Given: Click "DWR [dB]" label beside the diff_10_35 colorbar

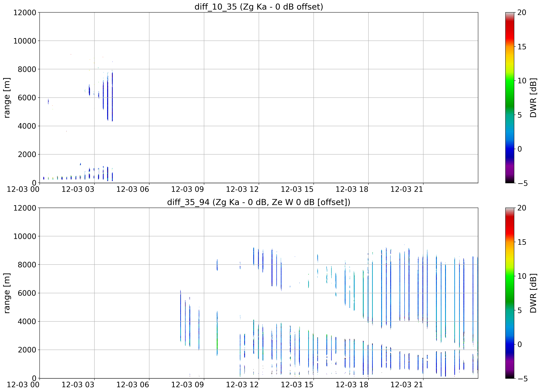Looking at the screenshot, I should coord(533,98).
